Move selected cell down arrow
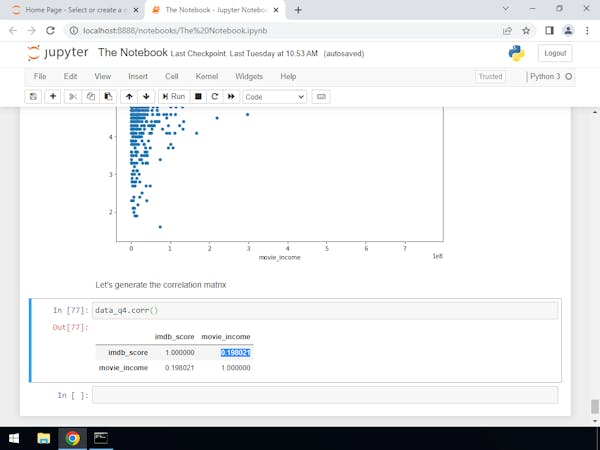Image resolution: width=600 pixels, height=450 pixels. [x=146, y=97]
